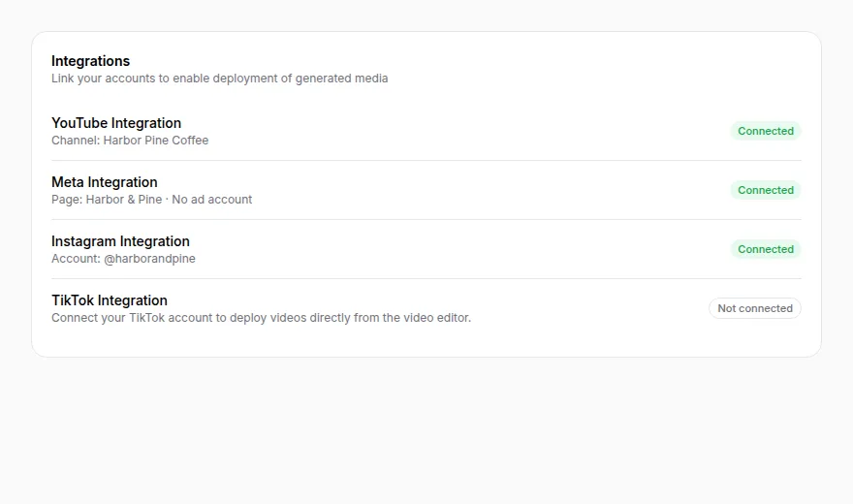Open the YouTube Integration row
The image size is (853, 504).
tap(426, 131)
